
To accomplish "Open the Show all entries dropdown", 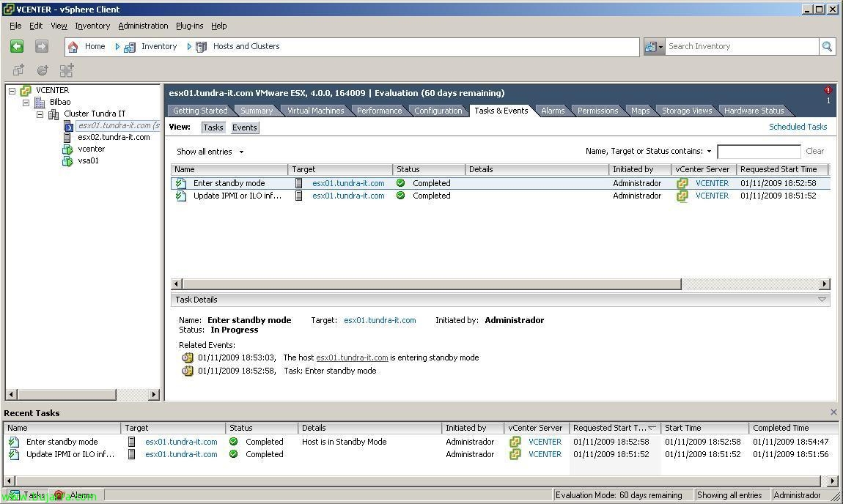I will (x=210, y=152).
